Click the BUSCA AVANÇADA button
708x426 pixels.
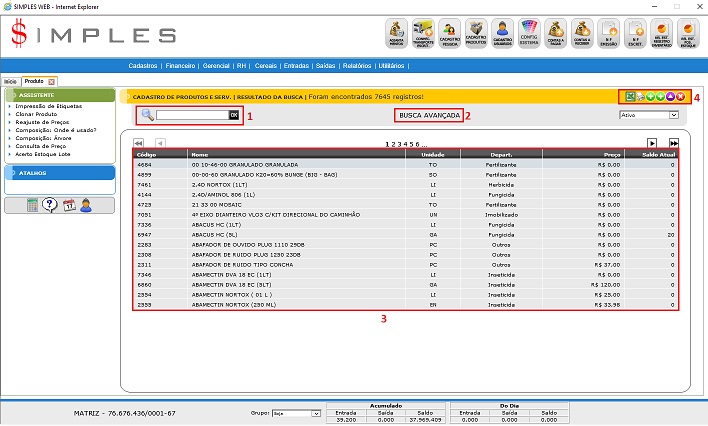pyautogui.click(x=429, y=116)
